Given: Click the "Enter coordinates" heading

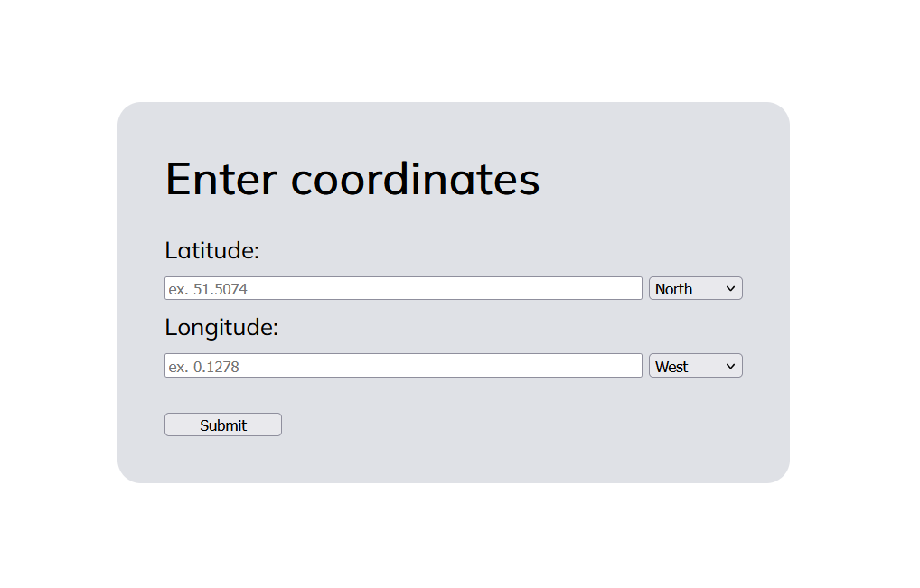Looking at the screenshot, I should click(352, 179).
